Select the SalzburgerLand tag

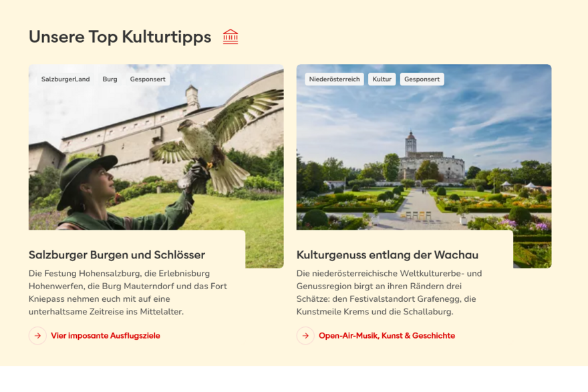(x=65, y=79)
